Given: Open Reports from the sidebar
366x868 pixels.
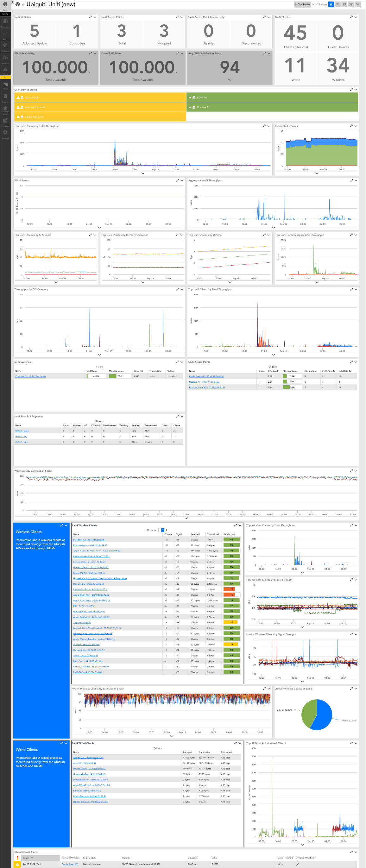Looking at the screenshot, I should pyautogui.click(x=5, y=98).
